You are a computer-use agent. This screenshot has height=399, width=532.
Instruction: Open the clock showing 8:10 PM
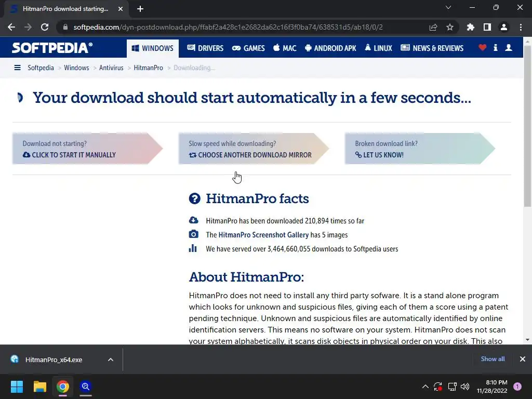tap(492, 387)
